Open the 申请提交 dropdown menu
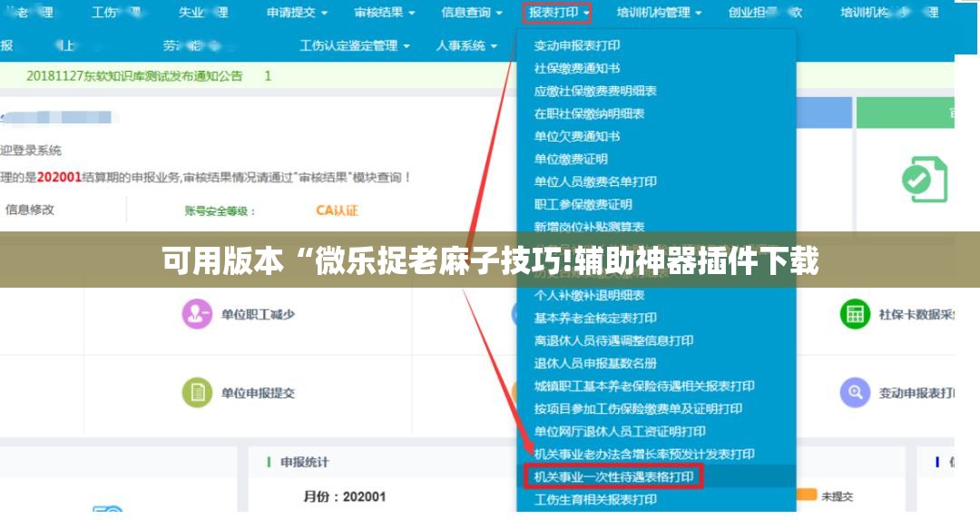 pos(297,12)
